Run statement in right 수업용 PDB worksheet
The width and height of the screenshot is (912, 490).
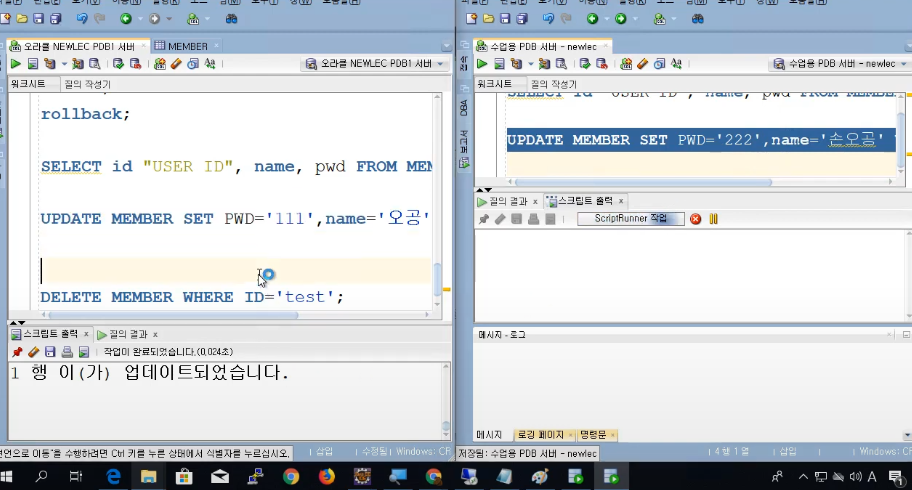(482, 64)
